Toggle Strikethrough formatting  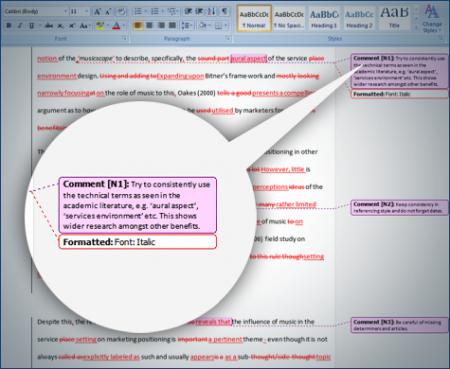(x=49, y=26)
